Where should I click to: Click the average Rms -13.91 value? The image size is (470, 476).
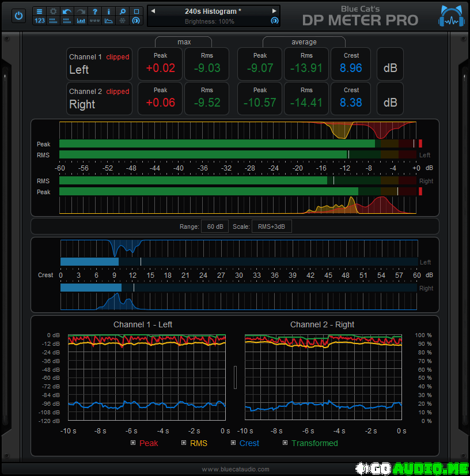[x=306, y=68]
